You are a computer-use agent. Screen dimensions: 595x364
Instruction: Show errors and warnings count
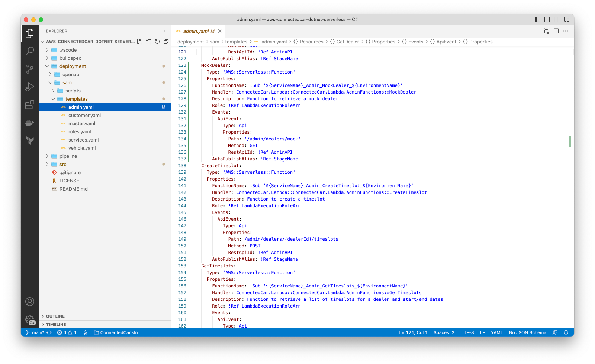67,332
